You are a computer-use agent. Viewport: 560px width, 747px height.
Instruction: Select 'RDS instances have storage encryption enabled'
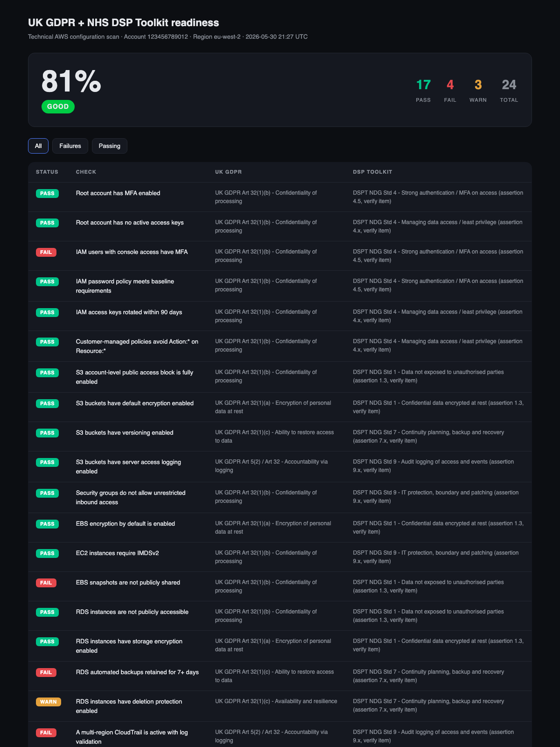pyautogui.click(x=129, y=646)
